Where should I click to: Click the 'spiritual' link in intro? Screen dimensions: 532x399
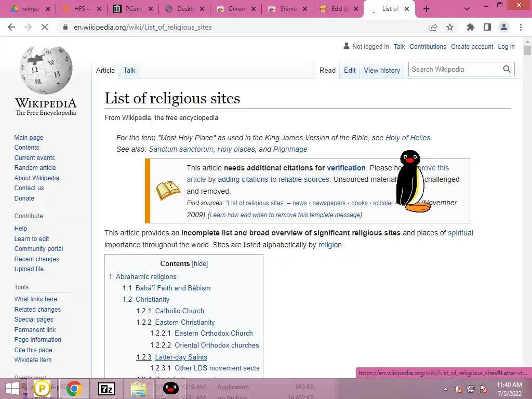coord(460,233)
